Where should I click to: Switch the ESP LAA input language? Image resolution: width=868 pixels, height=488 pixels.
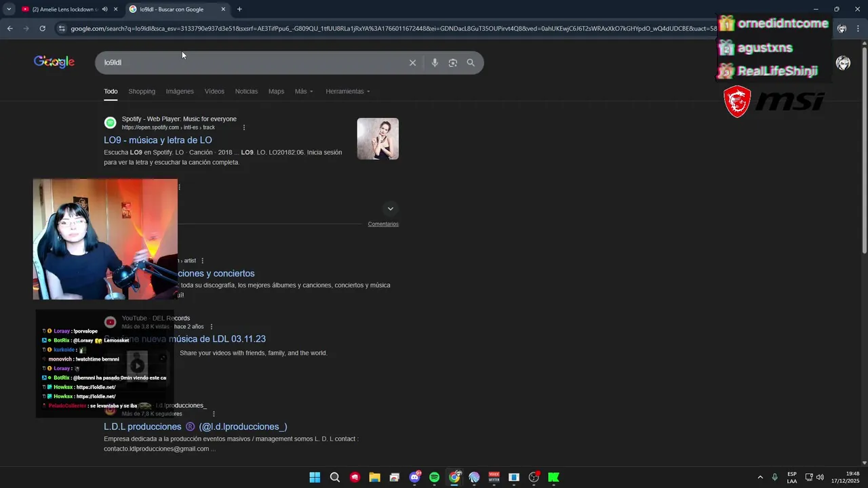tap(792, 477)
